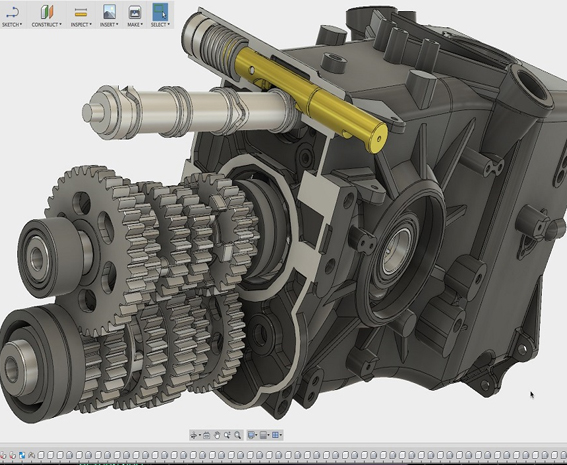Expand the Orbit type dropdown arrow
The height and width of the screenshot is (465, 567).
click(200, 435)
